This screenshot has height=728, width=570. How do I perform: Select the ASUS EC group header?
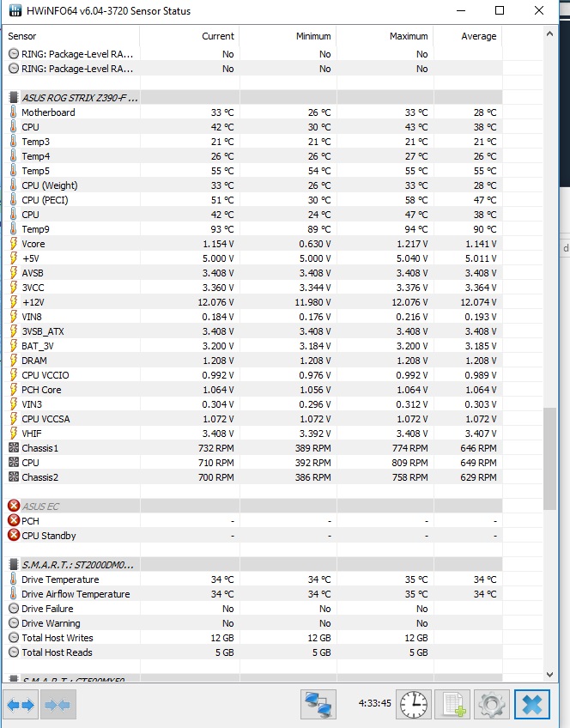click(253, 506)
